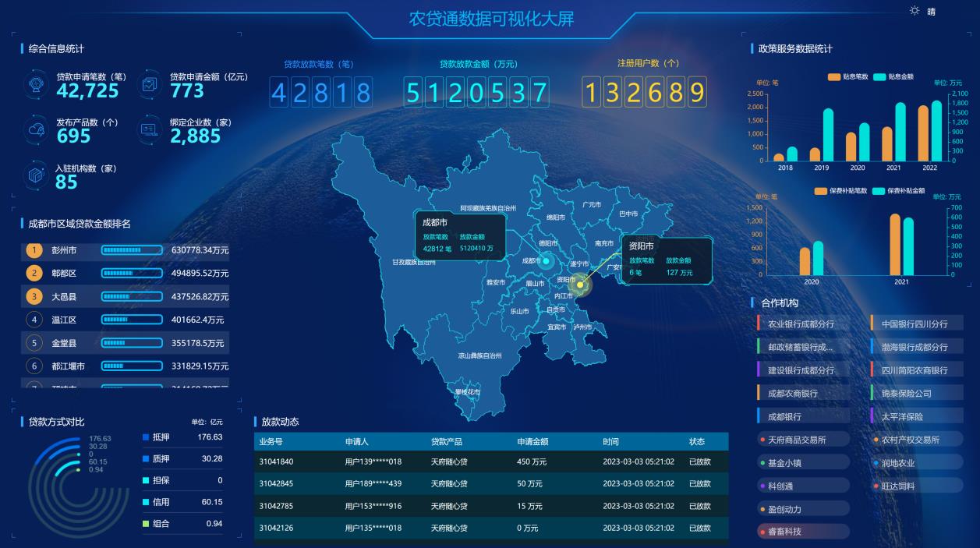The width and height of the screenshot is (980, 548).
Task: Click the 贷款申请金额 chart icon
Action: [150, 84]
